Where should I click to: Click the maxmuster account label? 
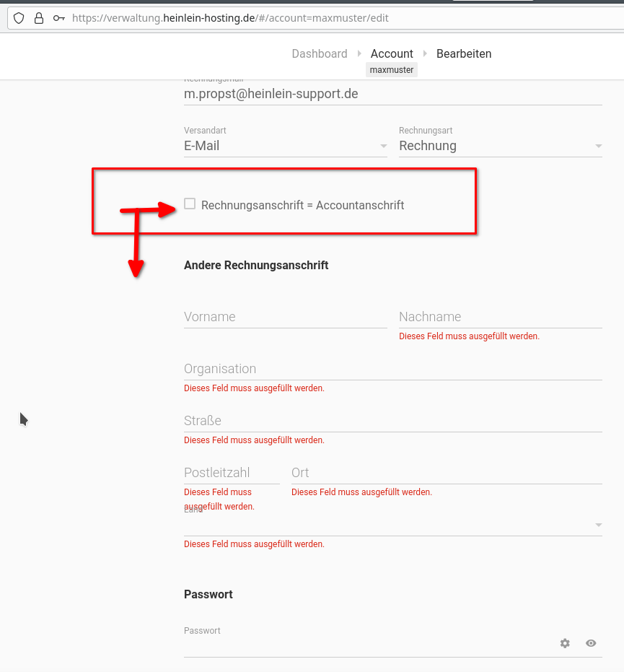click(x=392, y=70)
